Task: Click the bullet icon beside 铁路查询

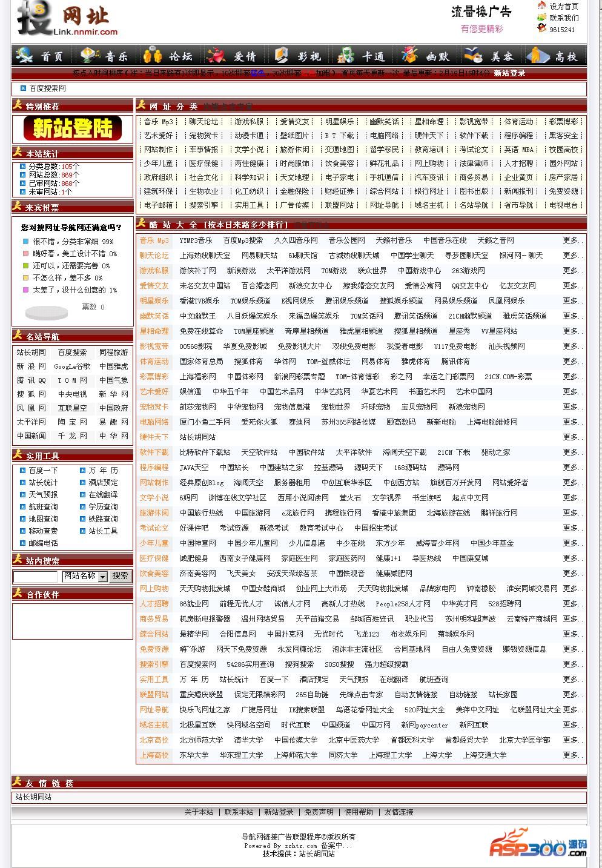Action: pyautogui.click(x=83, y=519)
